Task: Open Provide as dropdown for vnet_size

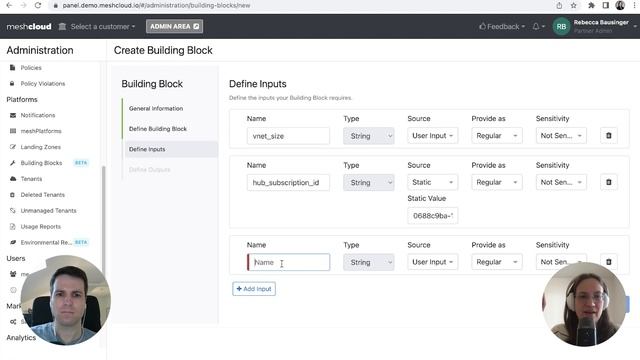Action: (x=497, y=136)
